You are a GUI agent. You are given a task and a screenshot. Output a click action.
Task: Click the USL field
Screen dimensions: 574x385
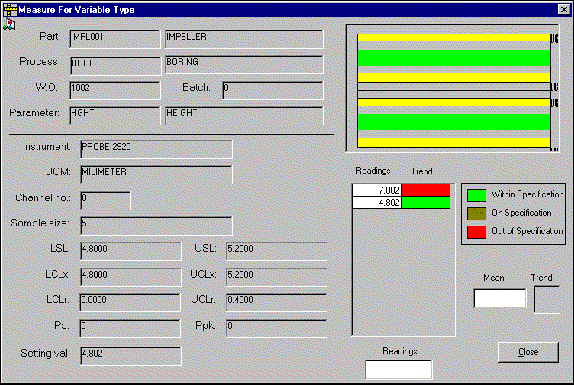tap(276, 251)
